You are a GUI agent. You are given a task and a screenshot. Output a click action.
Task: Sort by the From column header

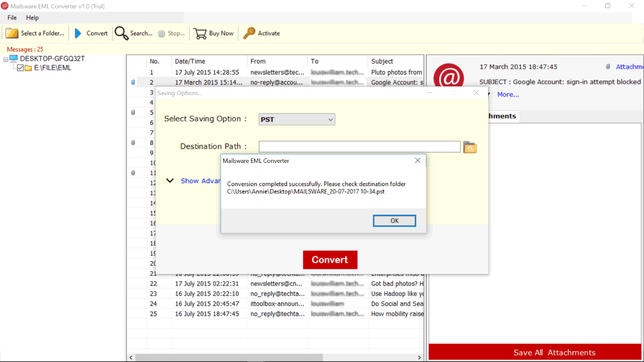point(277,61)
